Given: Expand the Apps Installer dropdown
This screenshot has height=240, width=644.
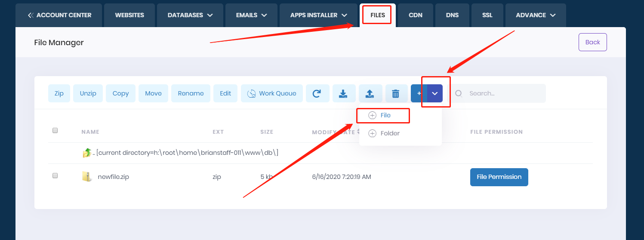Looking at the screenshot, I should tap(318, 15).
